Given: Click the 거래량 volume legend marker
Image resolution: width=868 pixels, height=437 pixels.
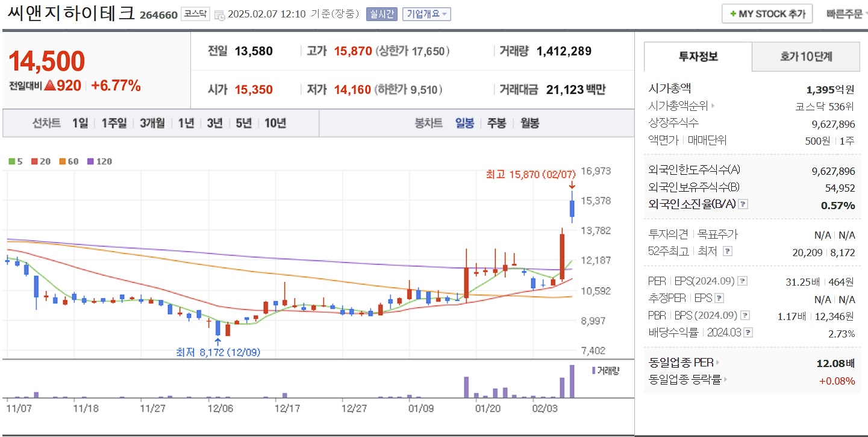Looking at the screenshot, I should [593, 370].
